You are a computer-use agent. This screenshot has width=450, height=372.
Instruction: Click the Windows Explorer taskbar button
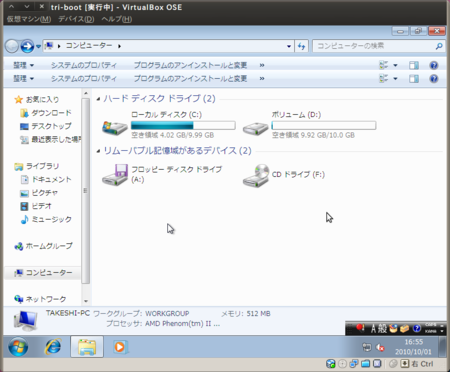[x=87, y=347]
